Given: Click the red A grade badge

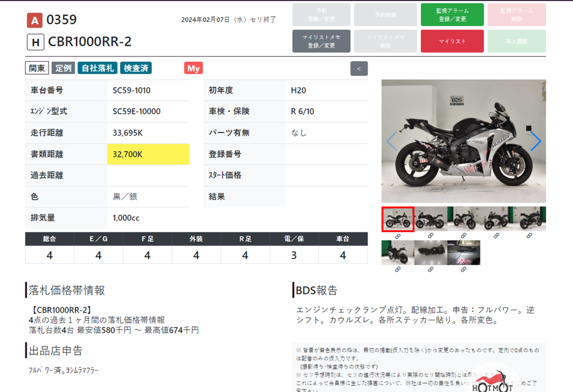Looking at the screenshot, I should [x=35, y=20].
